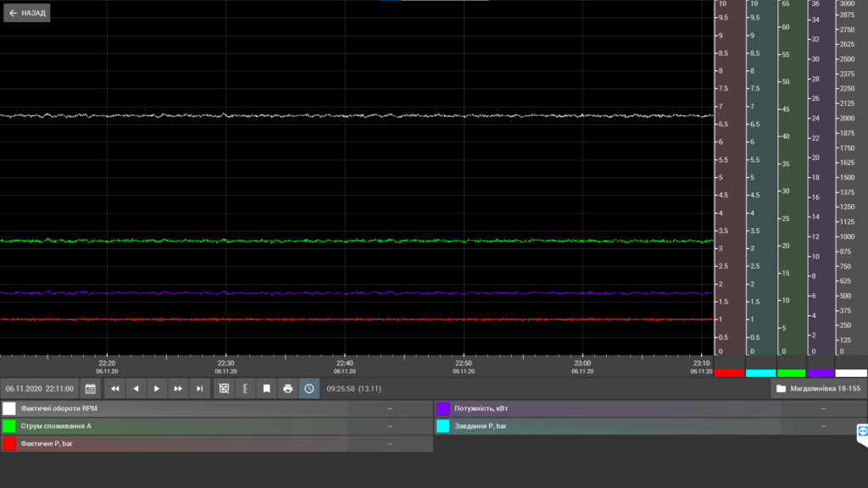
Task: Click the green axis color bar
Action: pos(792,374)
